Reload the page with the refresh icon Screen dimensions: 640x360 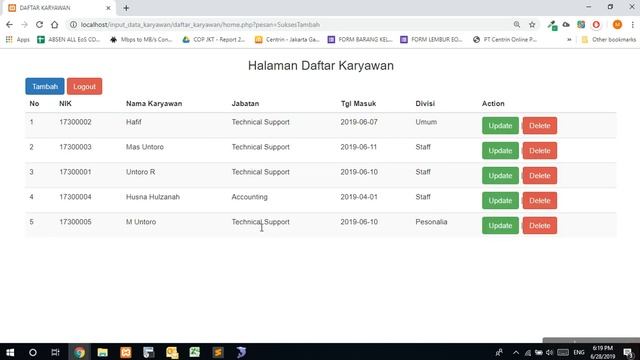click(x=39, y=24)
